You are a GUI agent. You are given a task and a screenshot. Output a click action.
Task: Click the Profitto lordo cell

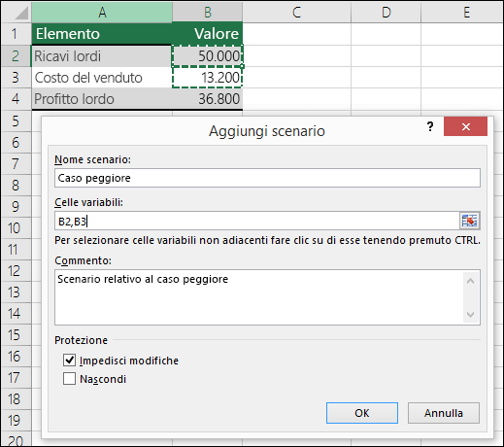(x=102, y=99)
